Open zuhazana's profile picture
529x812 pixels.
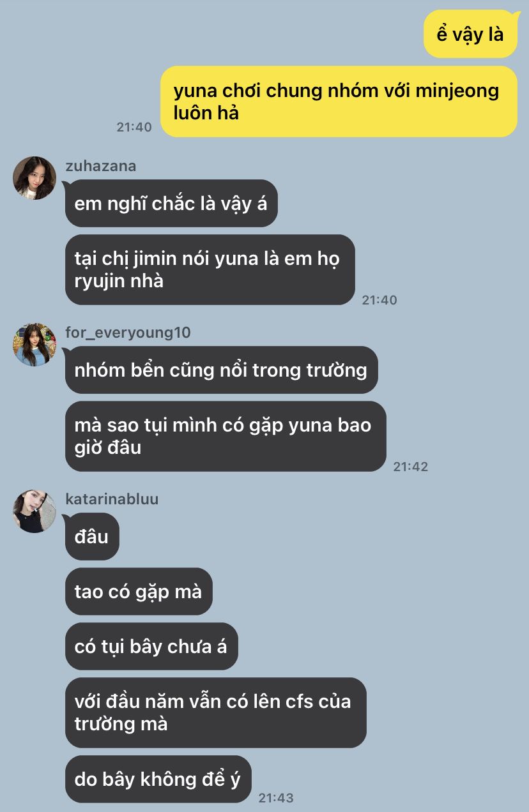click(x=34, y=178)
